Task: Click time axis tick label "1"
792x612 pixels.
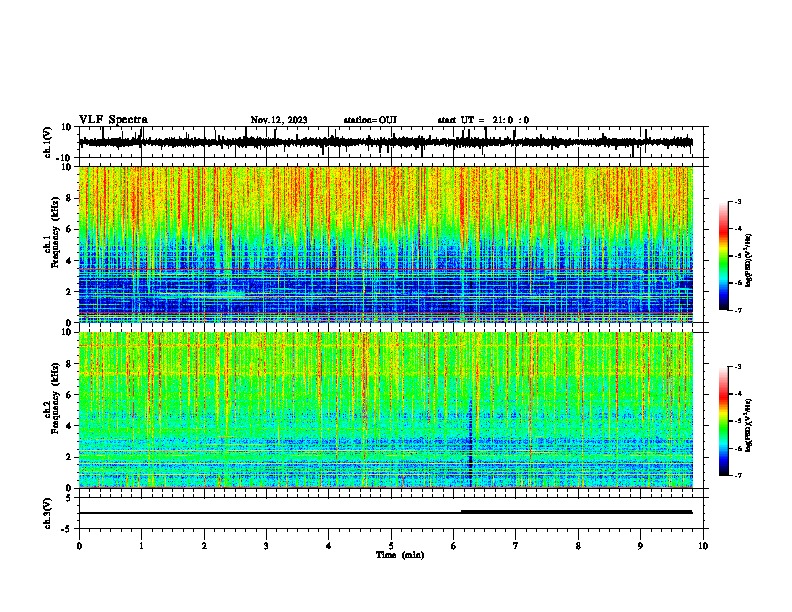Action: coord(141,546)
